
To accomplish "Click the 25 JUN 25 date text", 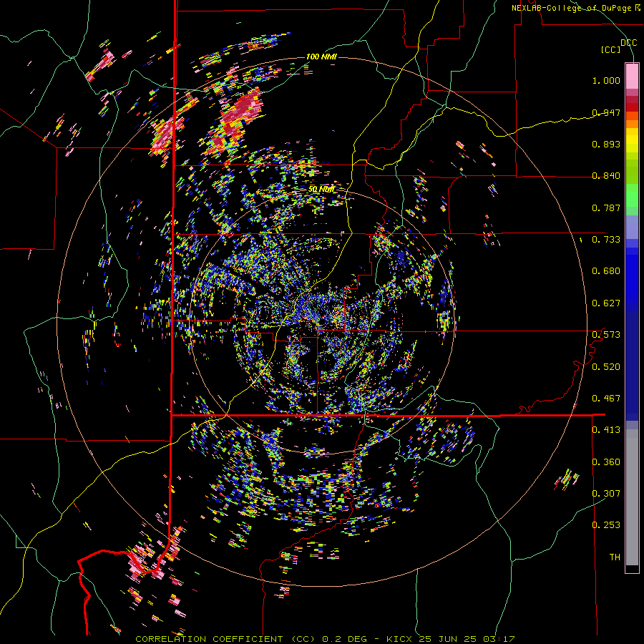I will (448, 639).
